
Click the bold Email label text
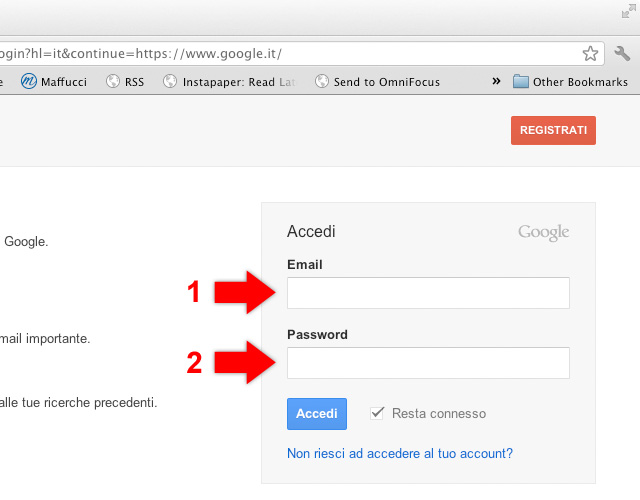click(304, 265)
